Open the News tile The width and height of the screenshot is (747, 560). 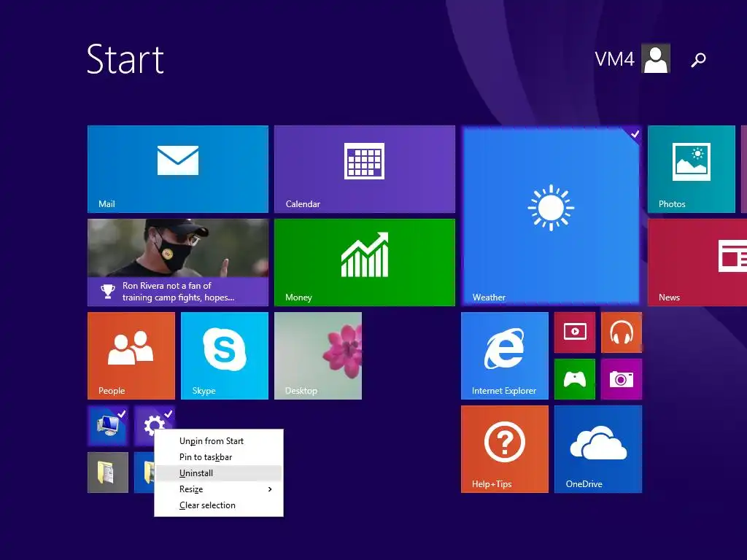697,262
